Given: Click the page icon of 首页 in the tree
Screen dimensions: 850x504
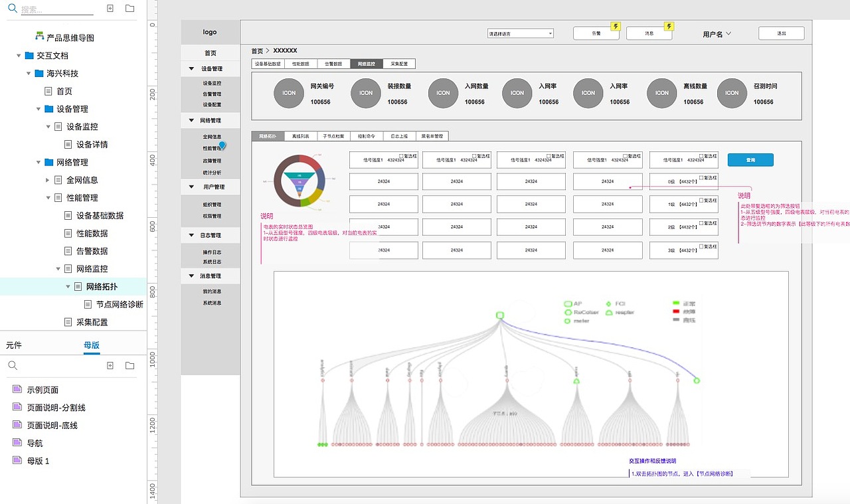Looking at the screenshot, I should (x=48, y=91).
